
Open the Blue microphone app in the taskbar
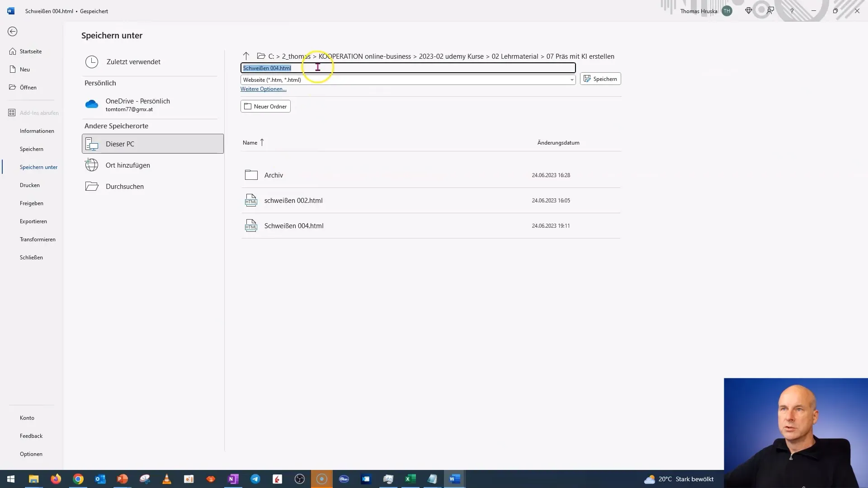coord(344,479)
